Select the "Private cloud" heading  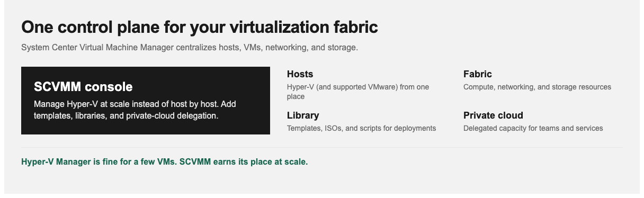493,115
